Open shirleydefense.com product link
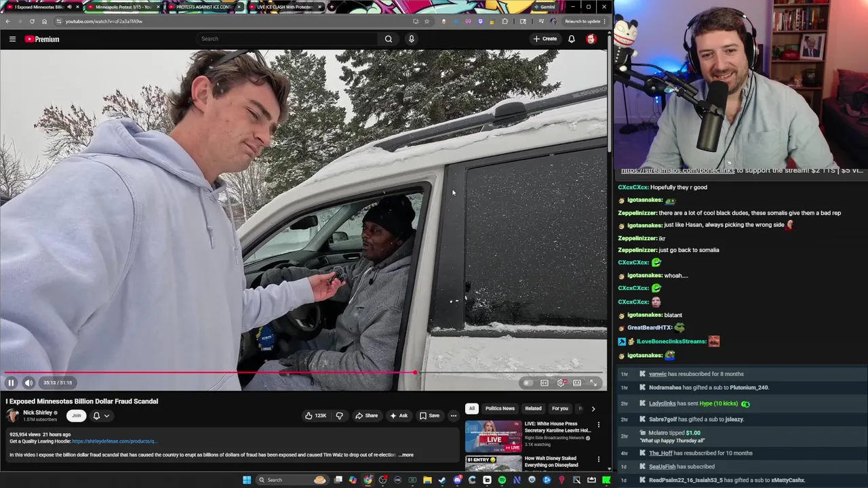868x488 pixels. click(x=115, y=441)
